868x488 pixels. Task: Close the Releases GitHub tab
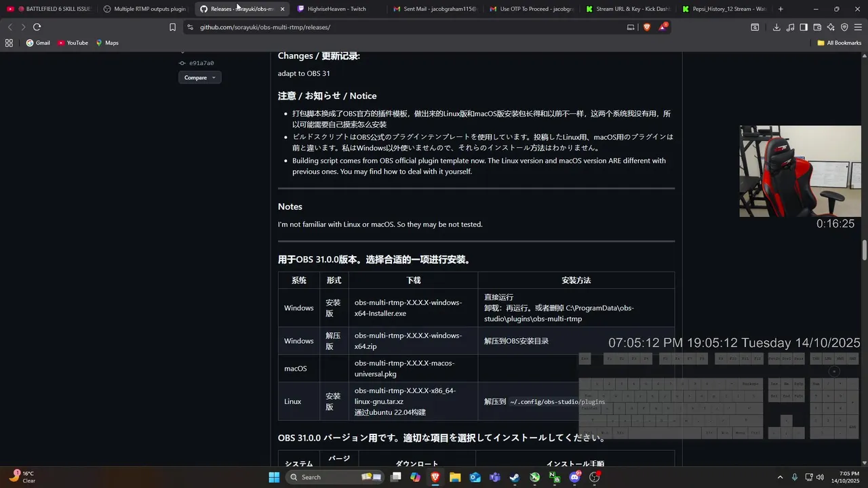282,9
